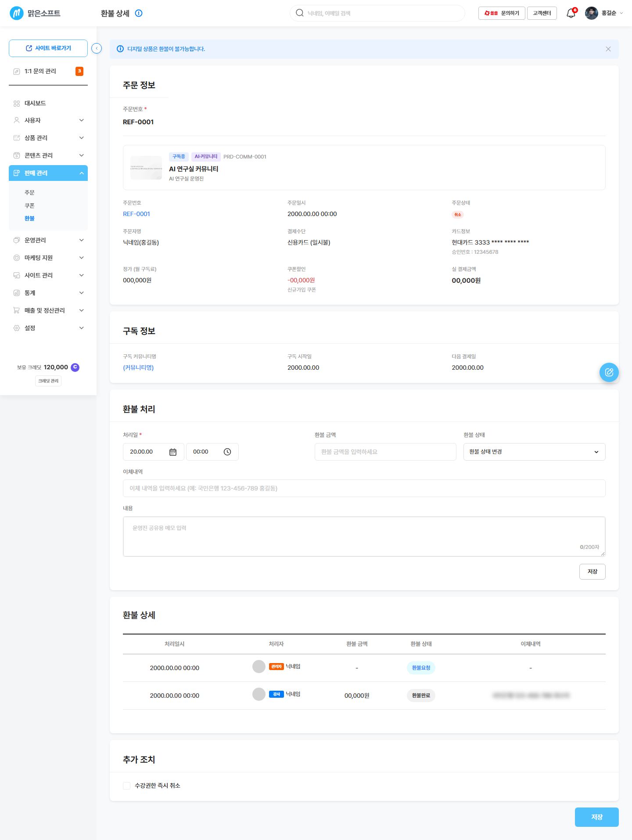Screen dimensions: 632x840
Task: Collapse the 판매 관리 menu
Action: coord(48,173)
